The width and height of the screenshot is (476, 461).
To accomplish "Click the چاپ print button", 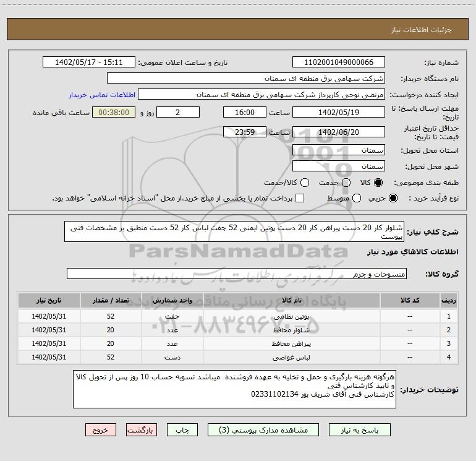I will pyautogui.click(x=182, y=430).
